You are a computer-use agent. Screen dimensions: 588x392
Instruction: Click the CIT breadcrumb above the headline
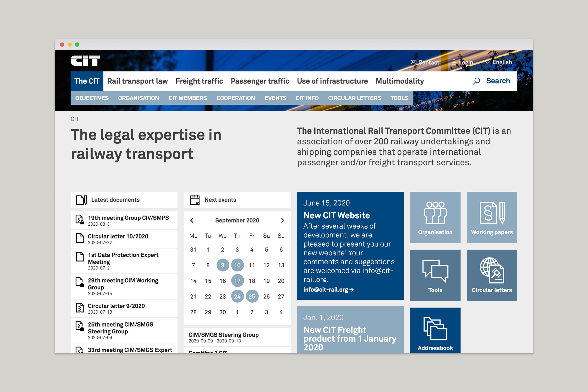pos(75,119)
